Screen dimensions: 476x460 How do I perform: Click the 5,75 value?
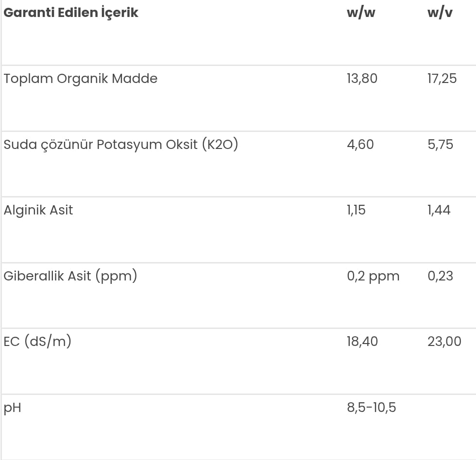point(441,145)
